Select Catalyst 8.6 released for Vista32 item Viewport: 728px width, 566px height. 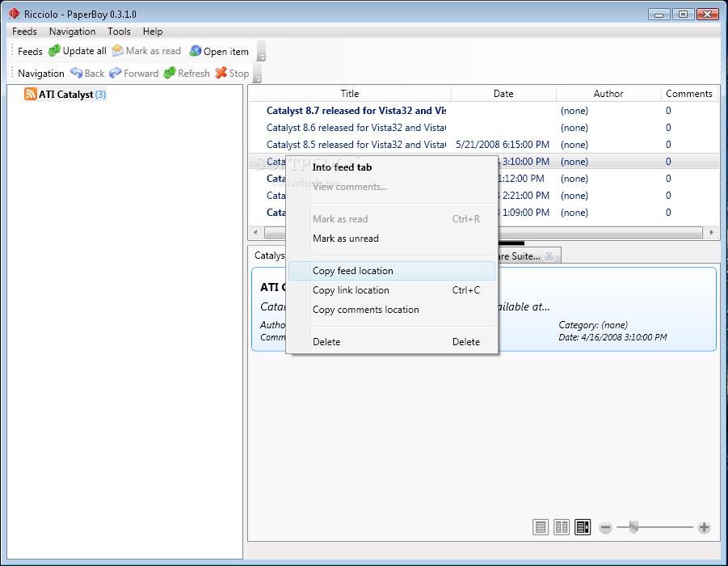tap(356, 127)
